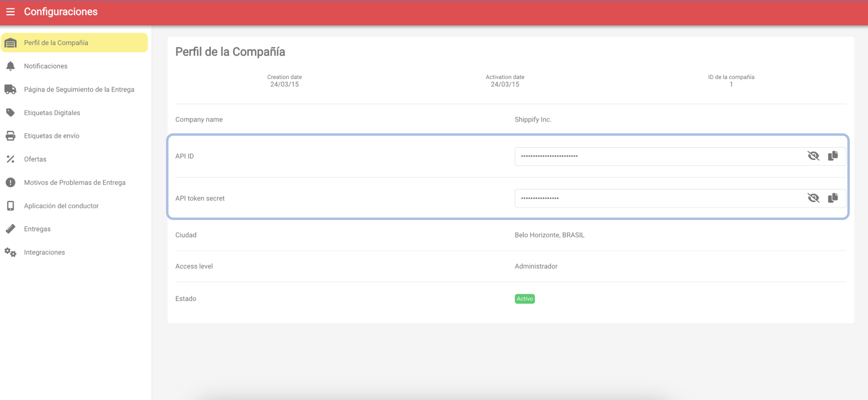This screenshot has width=868, height=400.
Task: Click the delivery truck icon in sidebar
Action: click(11, 89)
